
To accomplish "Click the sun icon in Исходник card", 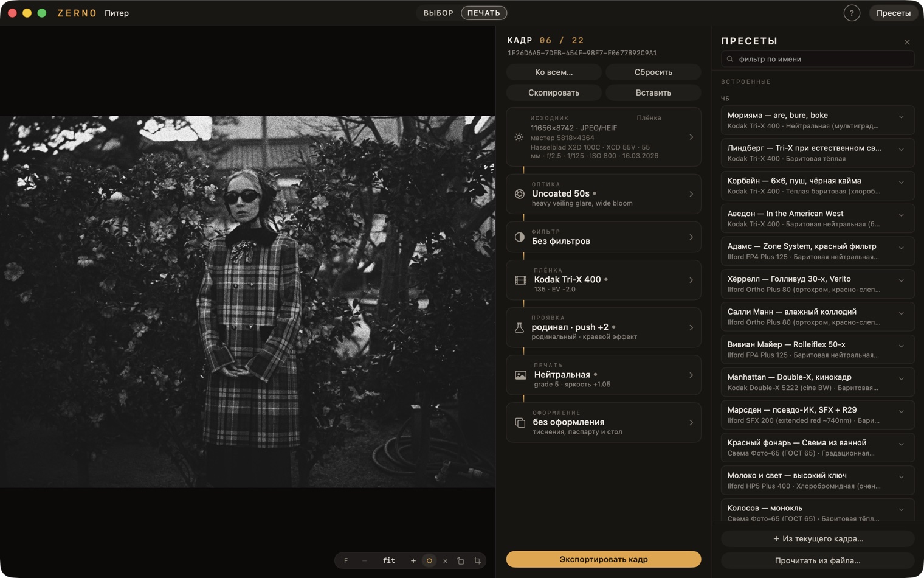I will point(519,137).
